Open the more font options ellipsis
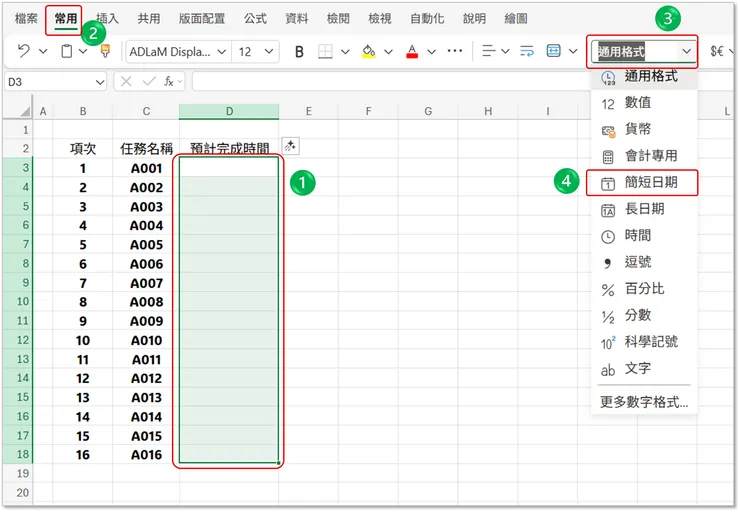 (454, 50)
